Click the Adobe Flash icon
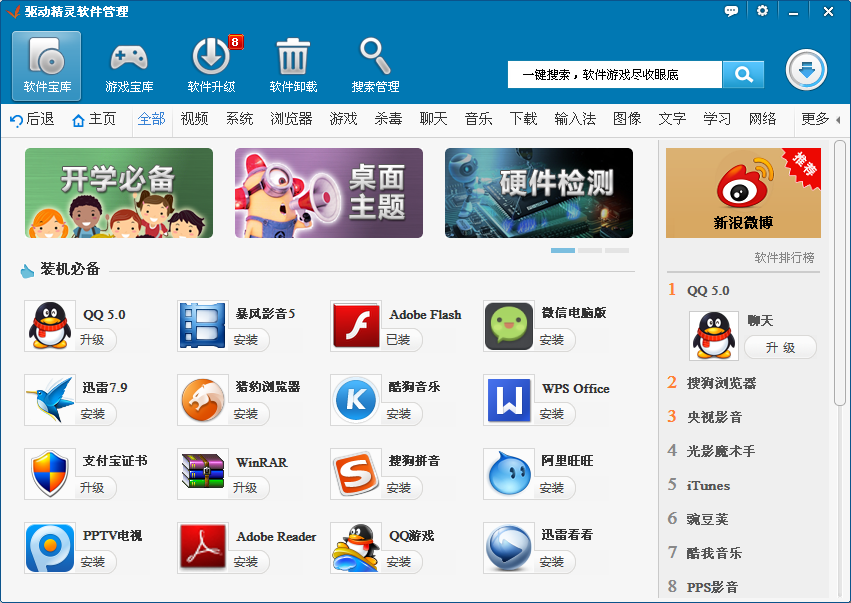 (x=355, y=326)
